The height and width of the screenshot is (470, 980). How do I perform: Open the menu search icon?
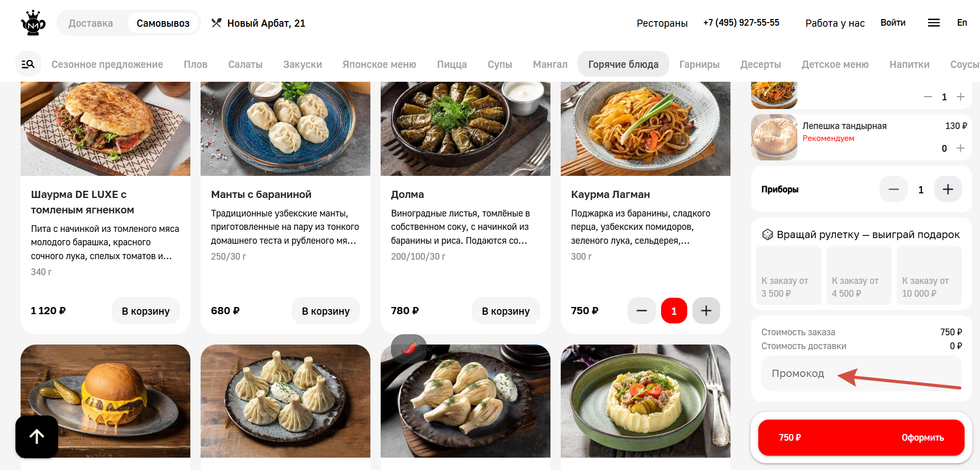point(28,64)
